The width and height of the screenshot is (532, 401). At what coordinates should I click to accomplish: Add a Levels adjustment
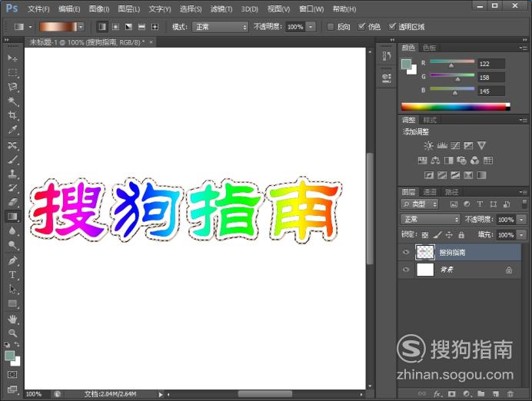[442, 146]
